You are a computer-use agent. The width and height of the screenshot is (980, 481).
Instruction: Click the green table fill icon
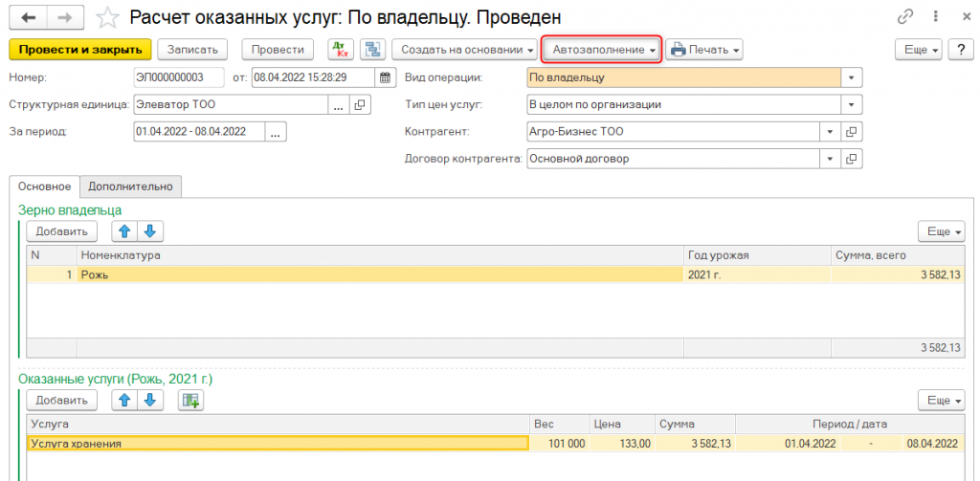pyautogui.click(x=191, y=400)
